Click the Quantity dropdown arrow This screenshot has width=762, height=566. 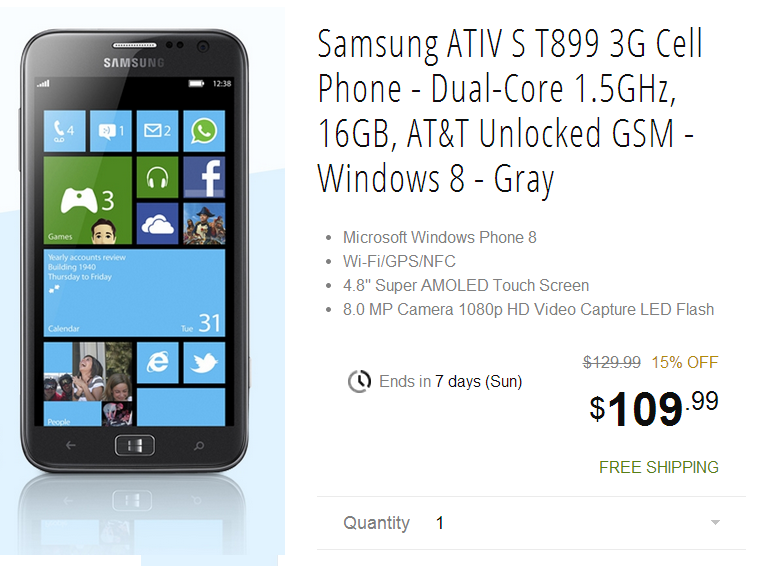click(x=715, y=523)
